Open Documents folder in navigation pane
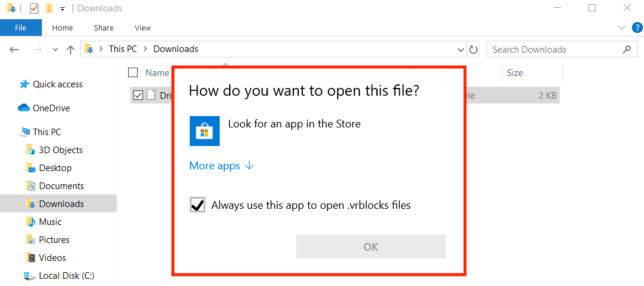Screen dimensions: 644x286 click(61, 186)
